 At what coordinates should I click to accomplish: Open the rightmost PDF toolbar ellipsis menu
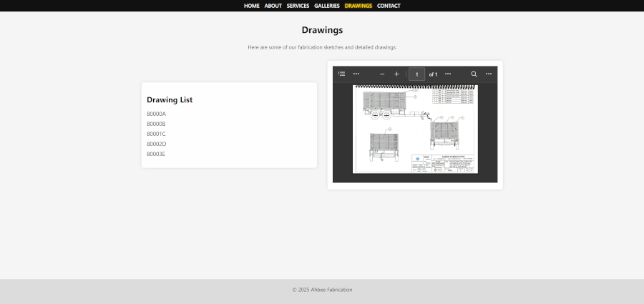point(489,74)
